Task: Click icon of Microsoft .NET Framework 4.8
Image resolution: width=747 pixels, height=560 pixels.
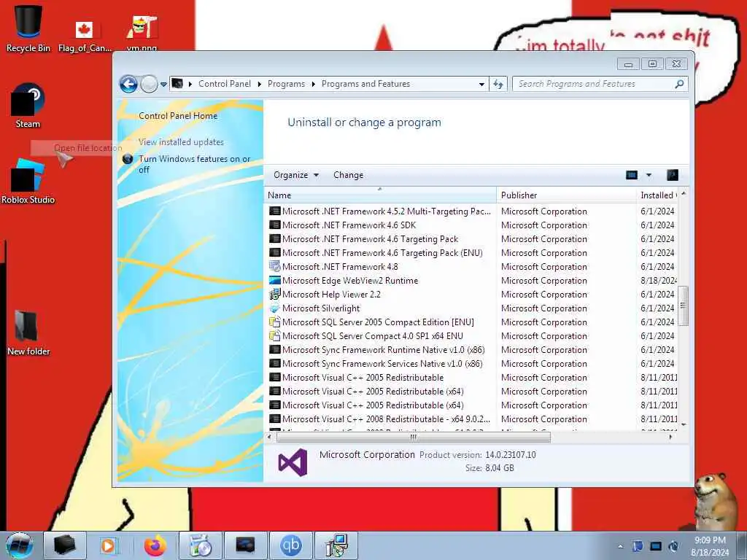Action: (274, 267)
